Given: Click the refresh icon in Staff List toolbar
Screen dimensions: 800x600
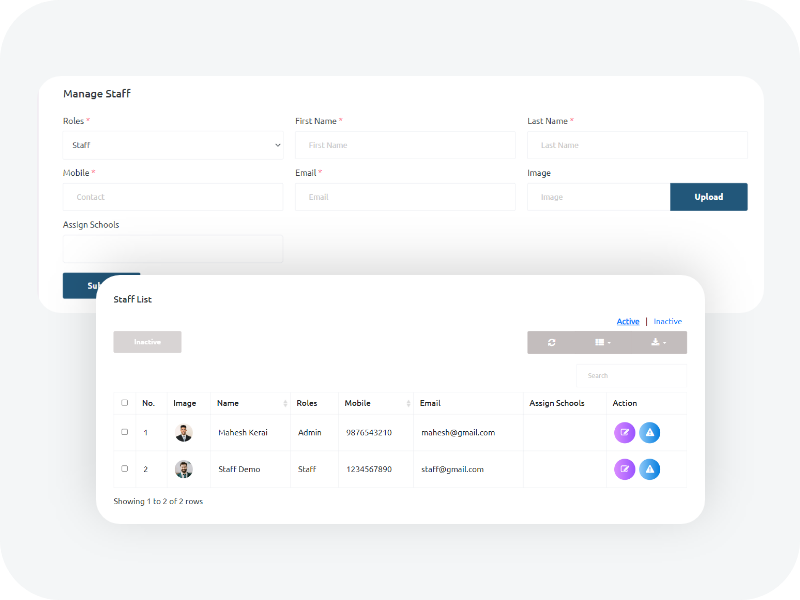Looking at the screenshot, I should (x=551, y=342).
